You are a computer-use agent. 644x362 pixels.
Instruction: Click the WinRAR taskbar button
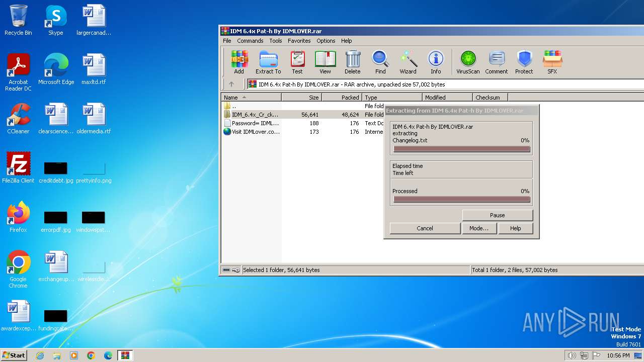tap(125, 355)
